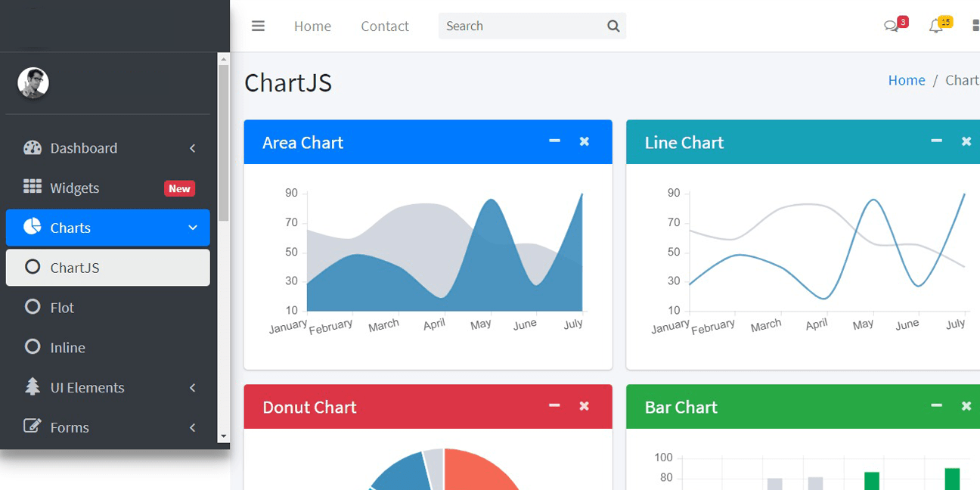Click the Line Chart title
Image resolution: width=980 pixels, height=490 pixels.
click(x=684, y=143)
